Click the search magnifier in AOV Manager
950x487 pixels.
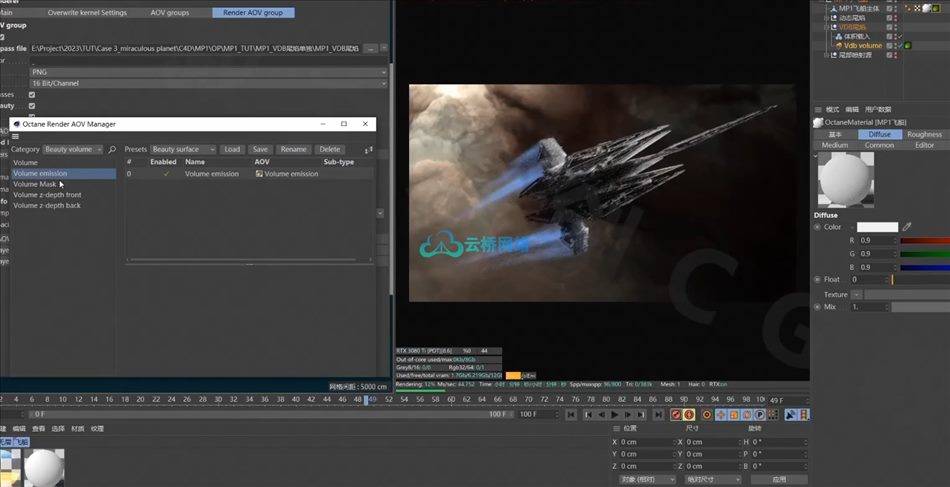tap(112, 149)
